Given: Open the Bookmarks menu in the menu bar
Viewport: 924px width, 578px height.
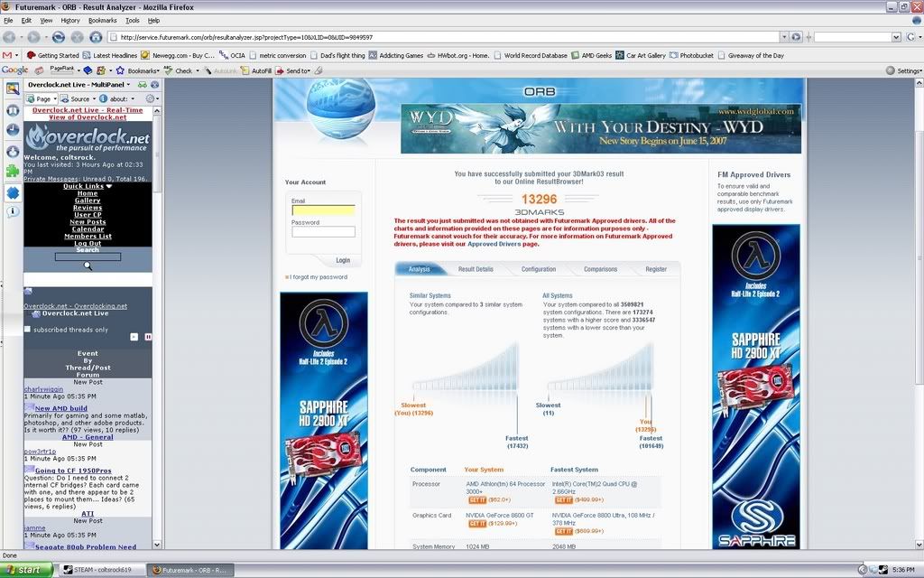Looking at the screenshot, I should click(103, 20).
